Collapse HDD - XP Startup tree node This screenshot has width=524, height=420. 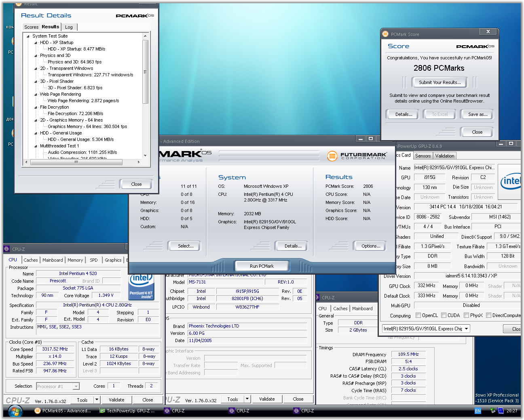(36, 43)
